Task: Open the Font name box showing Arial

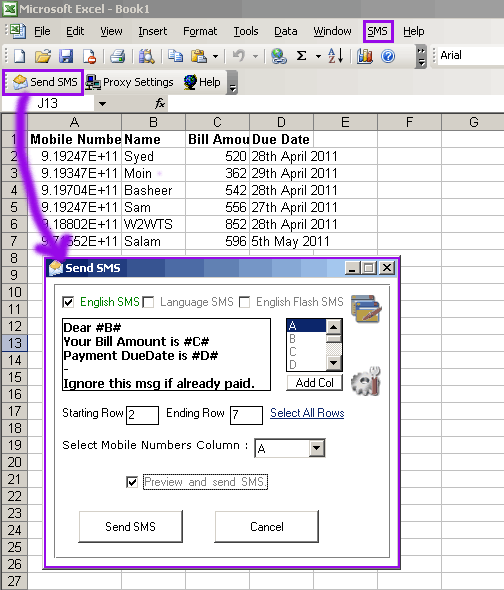Action: 472,56
